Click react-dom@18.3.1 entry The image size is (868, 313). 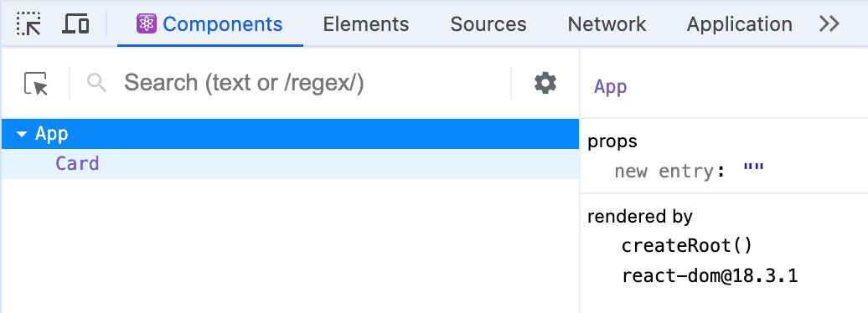point(710,275)
